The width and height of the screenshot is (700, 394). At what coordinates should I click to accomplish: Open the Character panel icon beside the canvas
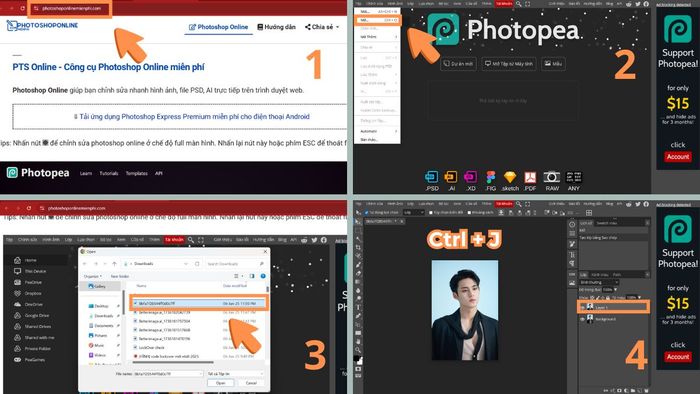point(572,254)
